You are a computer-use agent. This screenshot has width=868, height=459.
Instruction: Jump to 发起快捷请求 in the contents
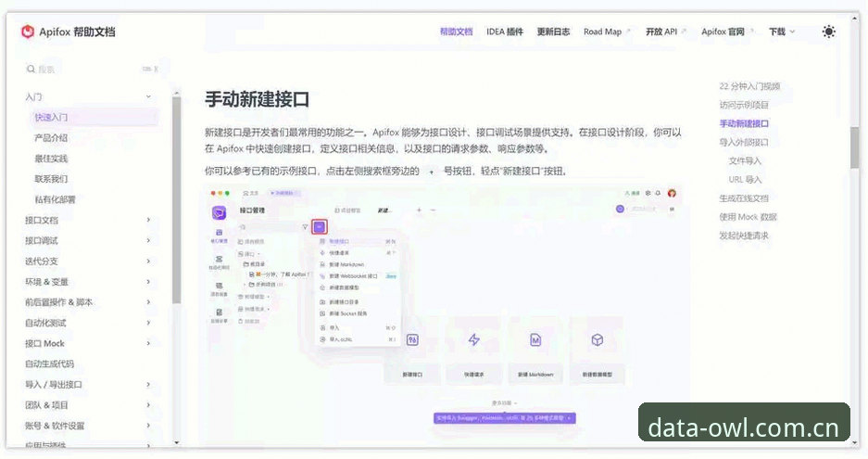744,236
